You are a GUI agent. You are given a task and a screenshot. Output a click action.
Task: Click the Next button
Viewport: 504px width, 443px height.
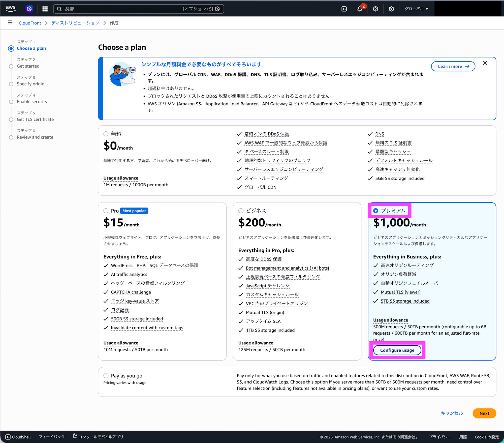pyautogui.click(x=484, y=413)
